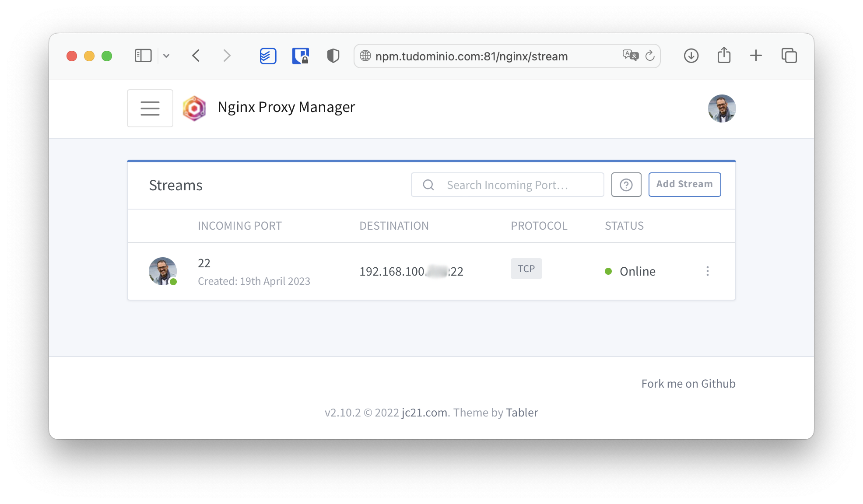
Task: Click the DESTINATION column header
Action: 394,226
